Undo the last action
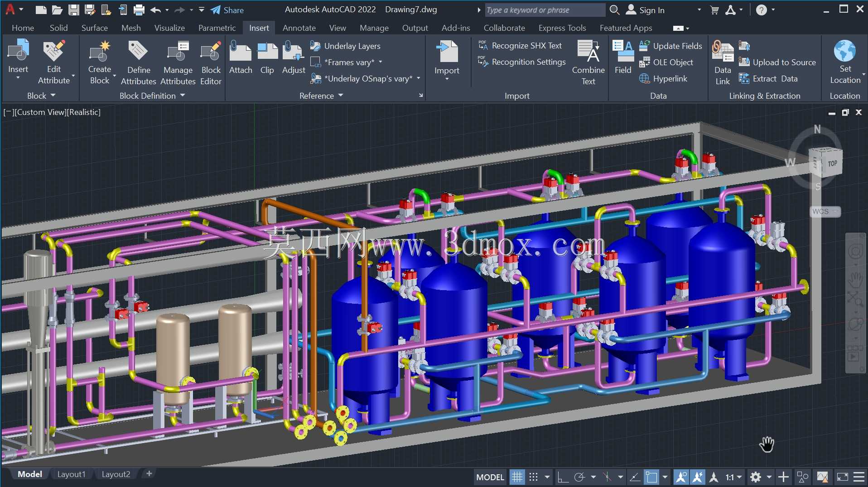Image resolution: width=868 pixels, height=487 pixels. click(x=155, y=10)
